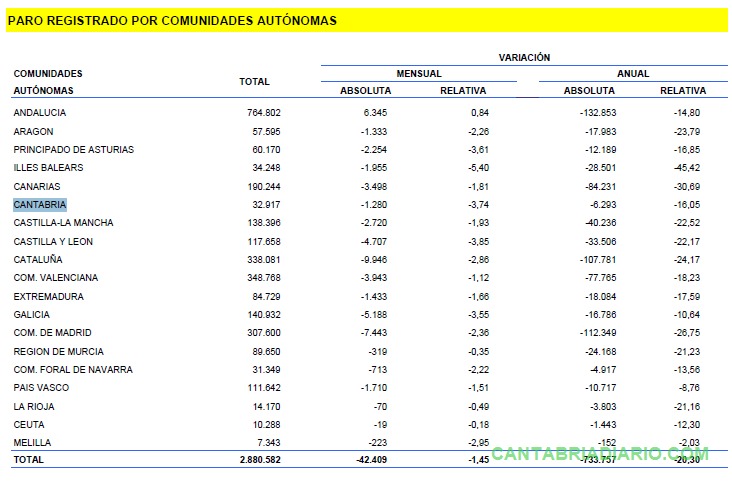The width and height of the screenshot is (732, 485).
Task: Click Navarra total 31.349
Action: coord(266,370)
